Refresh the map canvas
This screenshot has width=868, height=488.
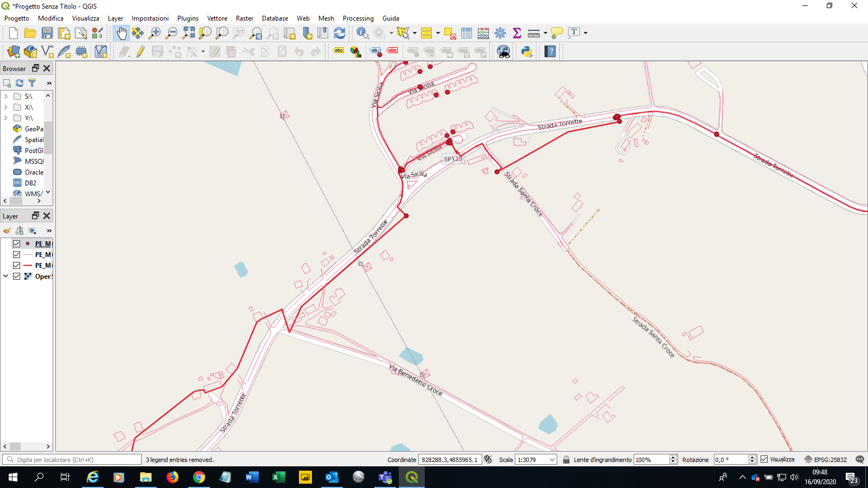(x=340, y=33)
